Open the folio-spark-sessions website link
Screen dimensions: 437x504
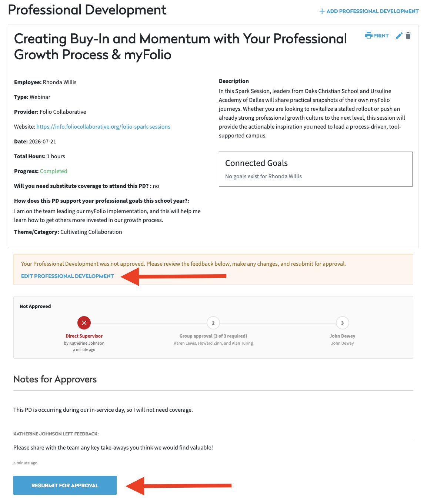tap(103, 127)
